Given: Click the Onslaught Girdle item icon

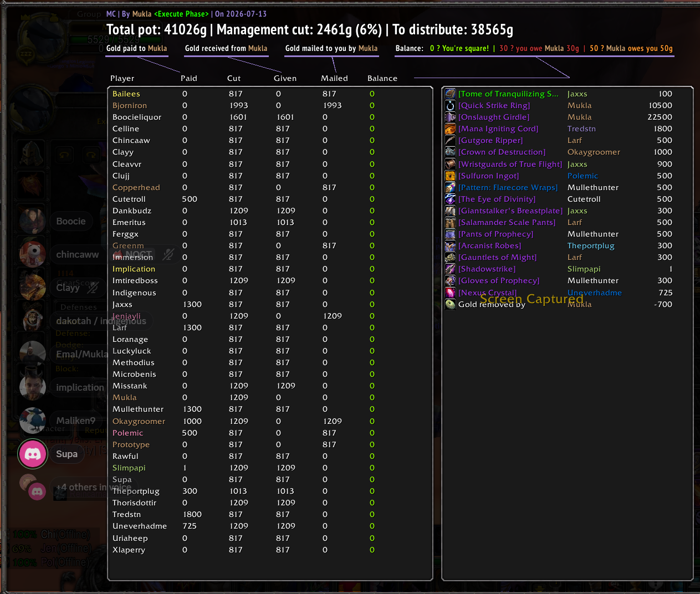Looking at the screenshot, I should (450, 117).
